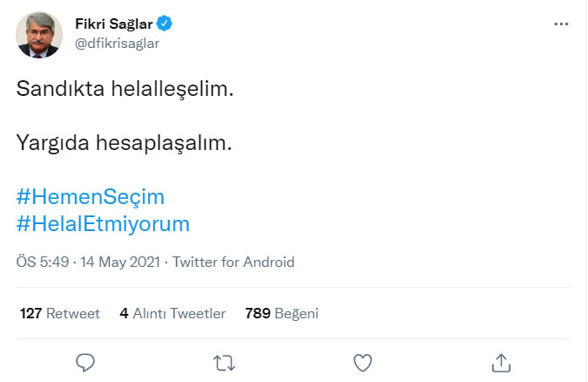Like the tweet with heart icon

coord(363,362)
